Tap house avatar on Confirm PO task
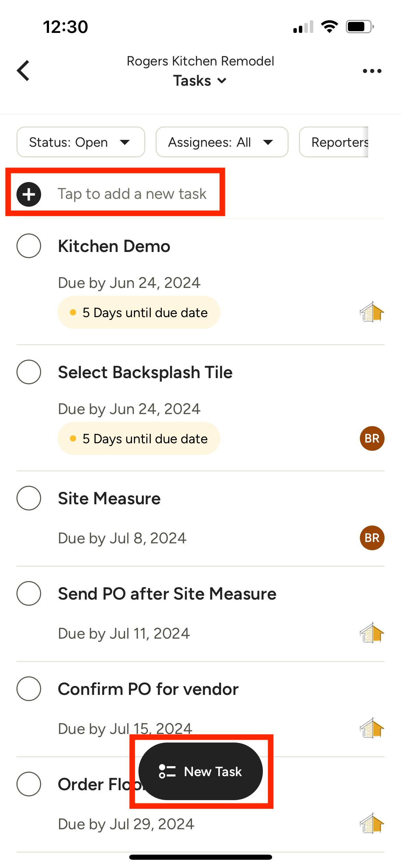 pos(372,728)
